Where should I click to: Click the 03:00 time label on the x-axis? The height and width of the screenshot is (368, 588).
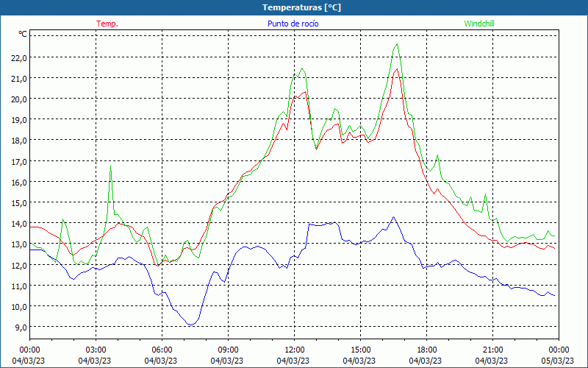[x=96, y=350]
